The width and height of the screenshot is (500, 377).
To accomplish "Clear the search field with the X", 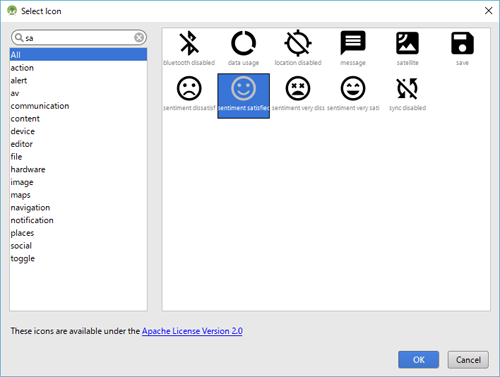I will (139, 38).
